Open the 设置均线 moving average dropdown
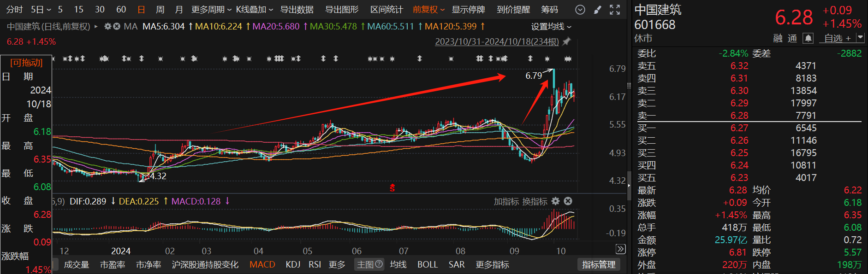This screenshot has height=274, width=868. coord(551,27)
